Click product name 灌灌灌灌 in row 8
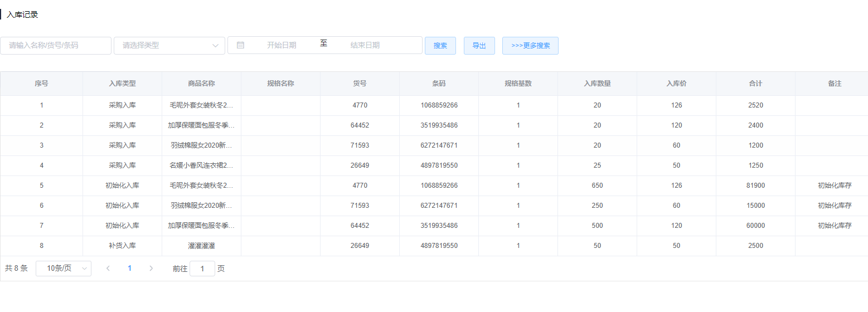The width and height of the screenshot is (868, 312). 202,246
